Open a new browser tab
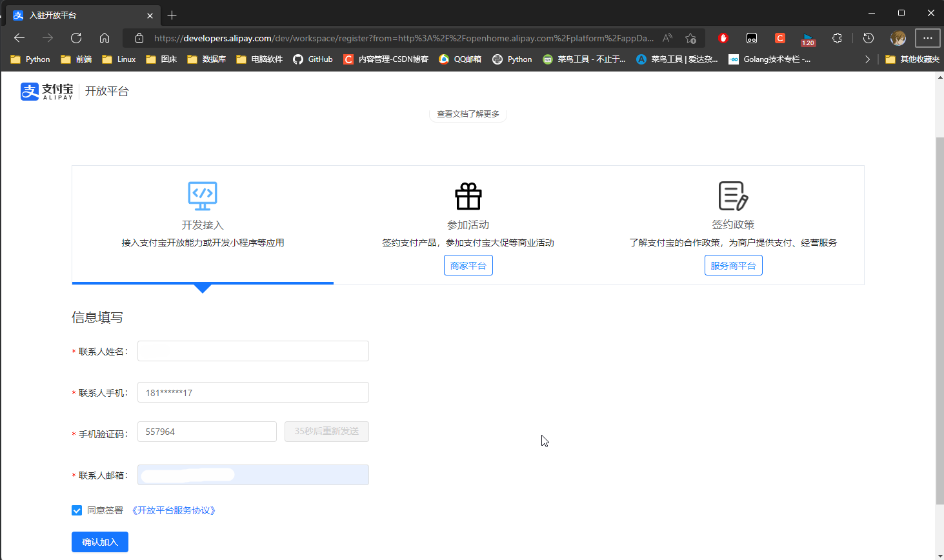Screen dimensions: 944x560 172,15
